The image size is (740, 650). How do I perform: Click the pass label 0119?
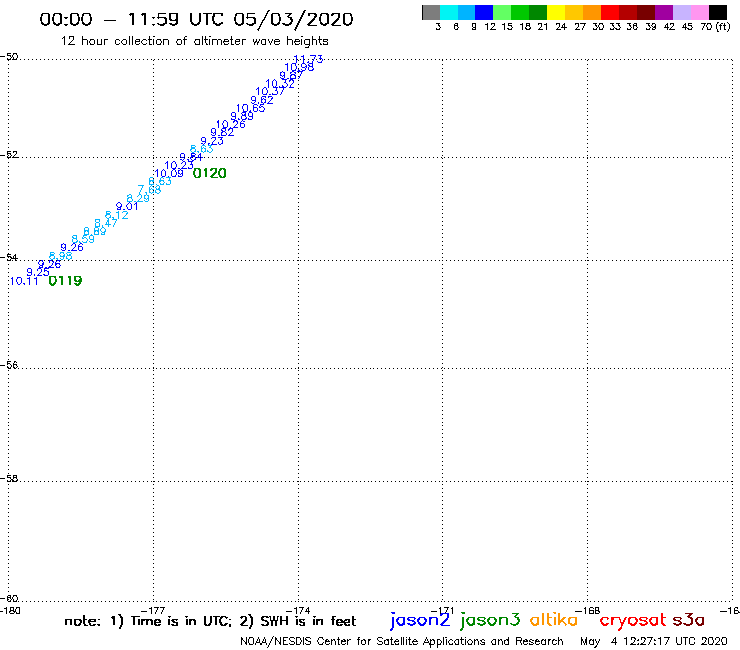65,281
